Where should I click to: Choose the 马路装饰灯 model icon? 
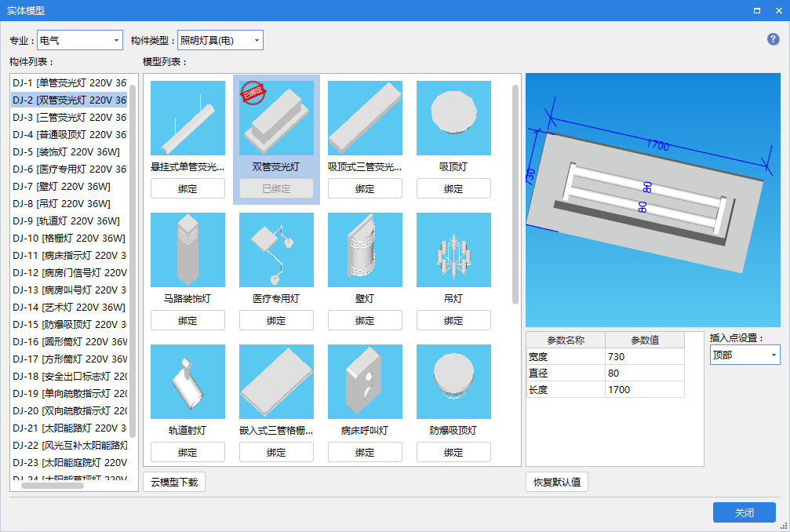tap(187, 250)
